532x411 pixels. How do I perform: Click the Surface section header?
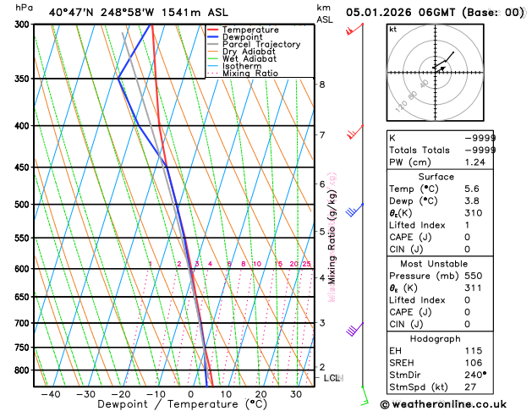(436, 177)
